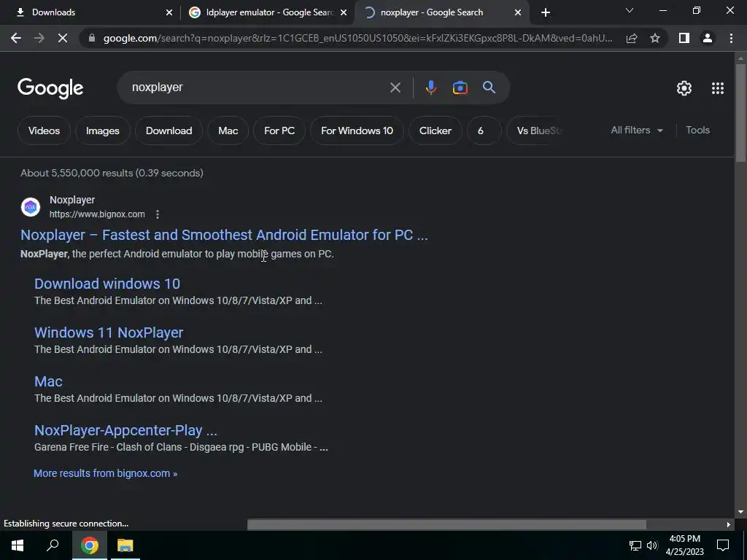
Task: Open the Windows 11 NoxPlayer sitelink
Action: (x=109, y=332)
